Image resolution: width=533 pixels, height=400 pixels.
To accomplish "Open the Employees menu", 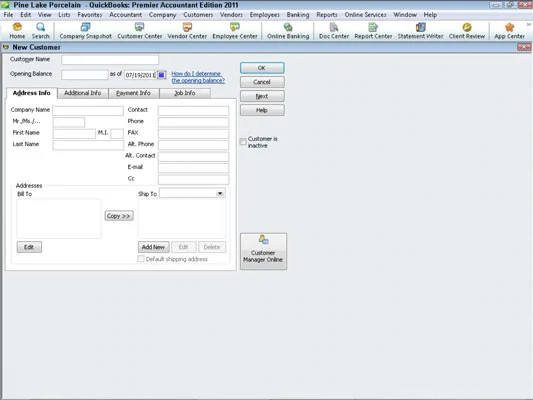I will (264, 15).
